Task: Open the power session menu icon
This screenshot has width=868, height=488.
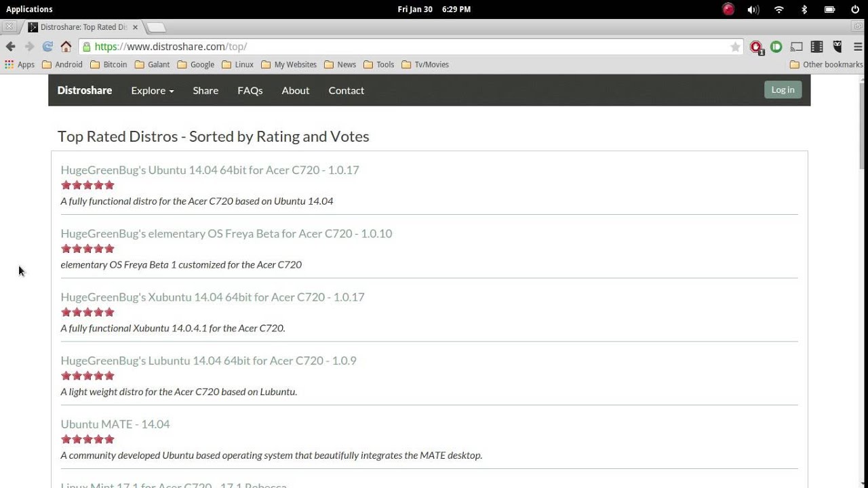Action: [x=855, y=9]
